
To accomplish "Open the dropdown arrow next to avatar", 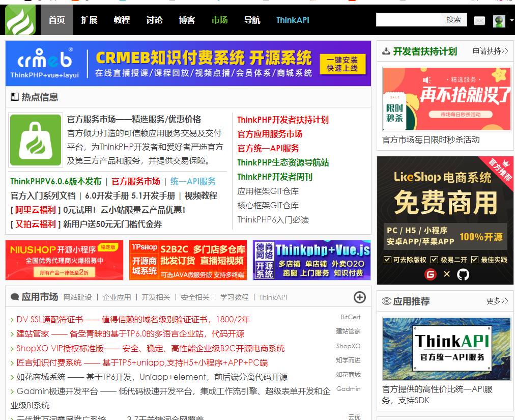I will click(x=511, y=21).
